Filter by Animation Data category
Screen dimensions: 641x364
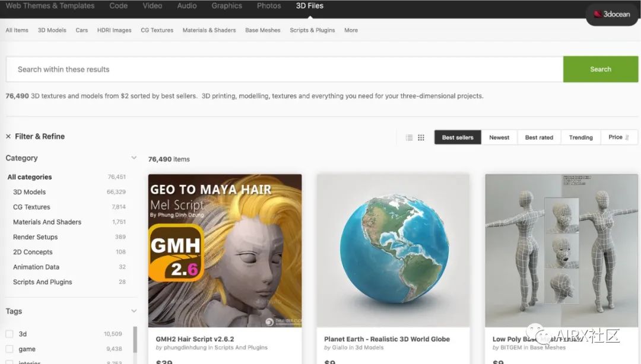pos(36,267)
